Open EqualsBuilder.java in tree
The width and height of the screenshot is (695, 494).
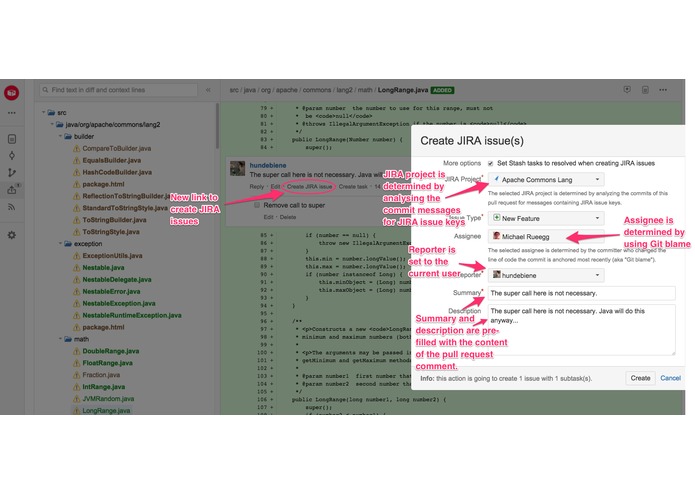tap(111, 160)
